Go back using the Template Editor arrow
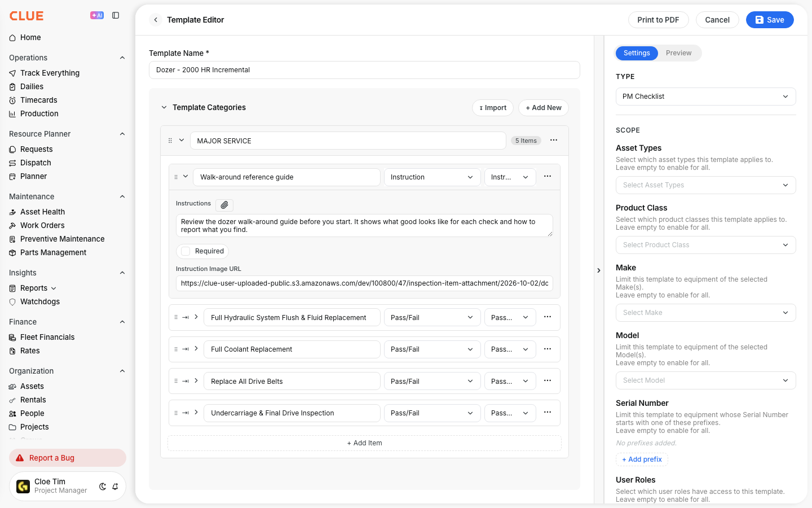The height and width of the screenshot is (508, 812). coord(156,20)
